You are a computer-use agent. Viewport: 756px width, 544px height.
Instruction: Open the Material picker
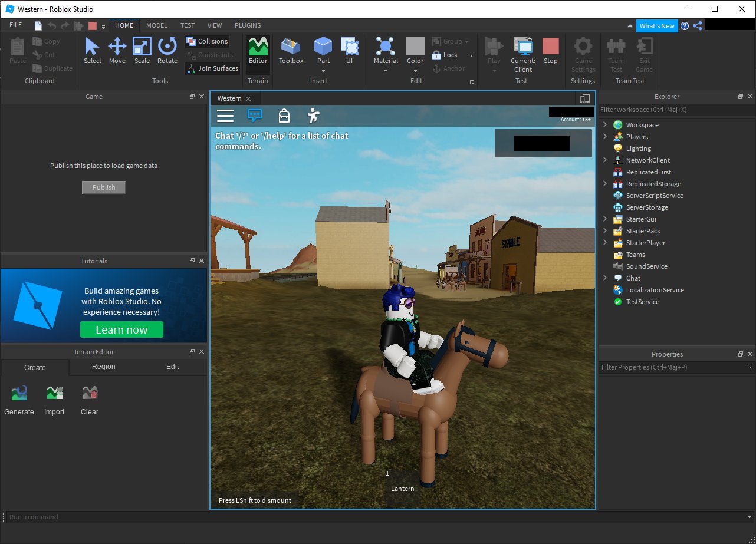pyautogui.click(x=386, y=51)
